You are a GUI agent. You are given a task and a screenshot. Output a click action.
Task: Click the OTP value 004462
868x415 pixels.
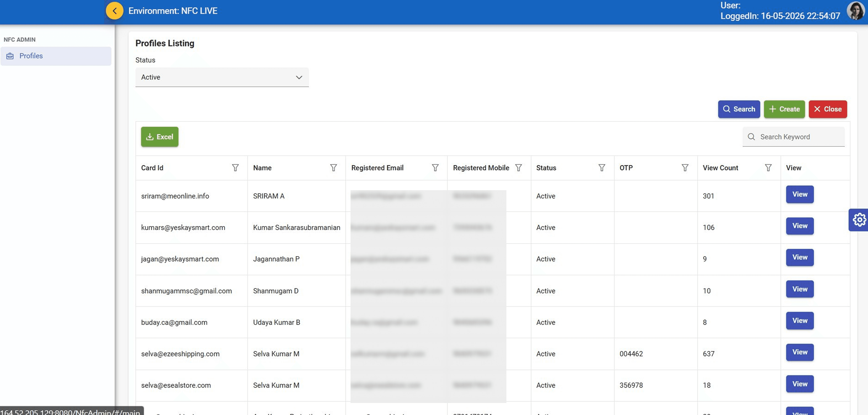click(x=631, y=354)
